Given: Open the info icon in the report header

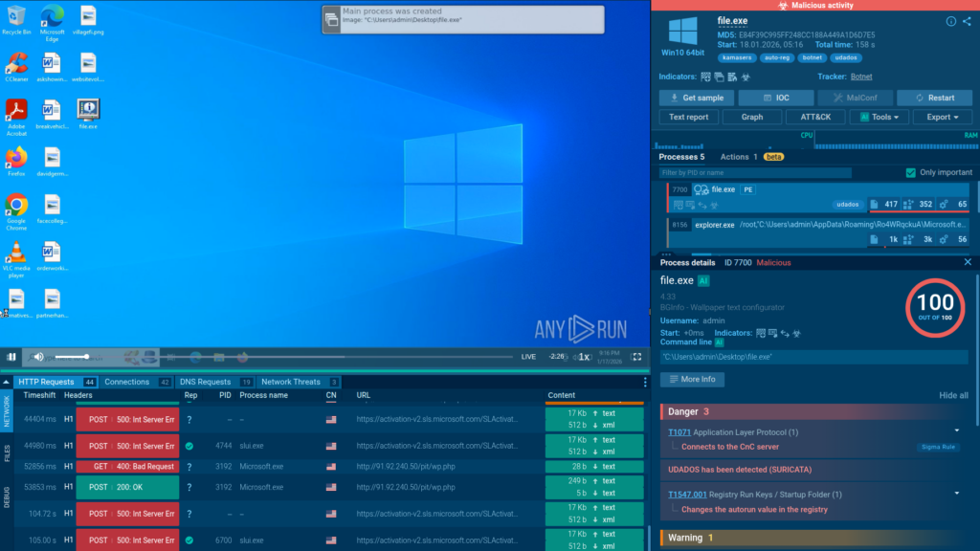Looking at the screenshot, I should coord(950,21).
